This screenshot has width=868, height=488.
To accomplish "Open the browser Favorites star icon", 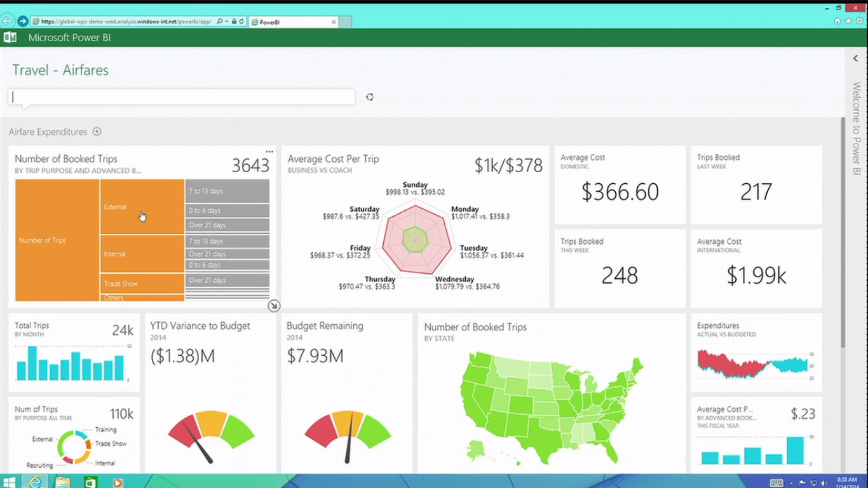I will coord(848,21).
